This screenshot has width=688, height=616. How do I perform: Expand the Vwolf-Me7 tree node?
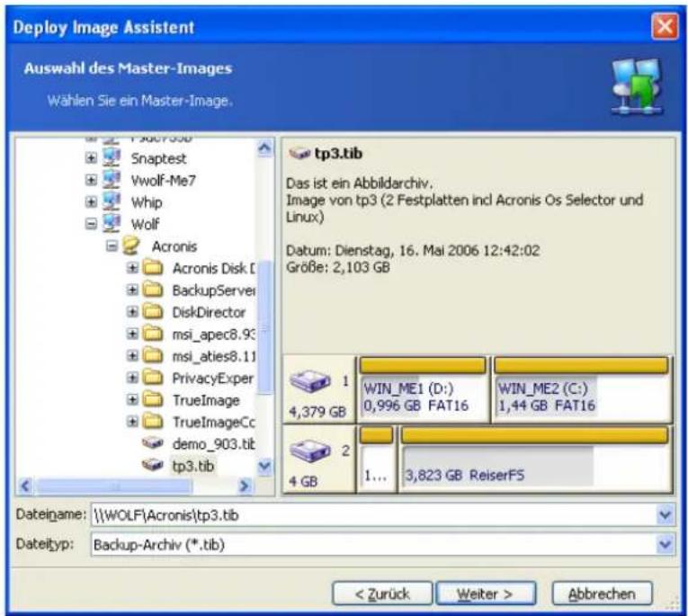click(91, 180)
